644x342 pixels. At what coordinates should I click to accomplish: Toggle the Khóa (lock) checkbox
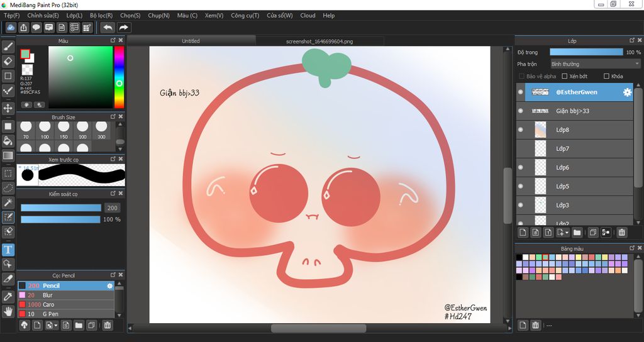(606, 76)
